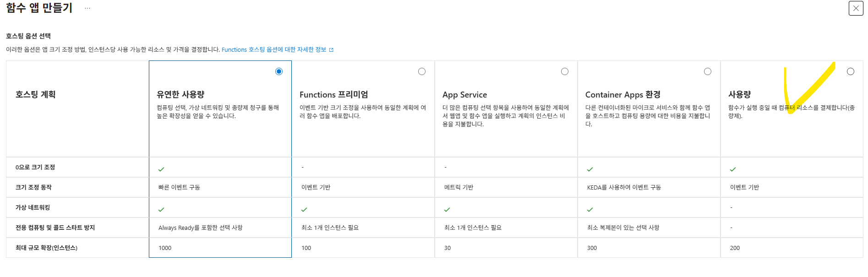Click 유연한 사용량 plan title

[x=180, y=94]
